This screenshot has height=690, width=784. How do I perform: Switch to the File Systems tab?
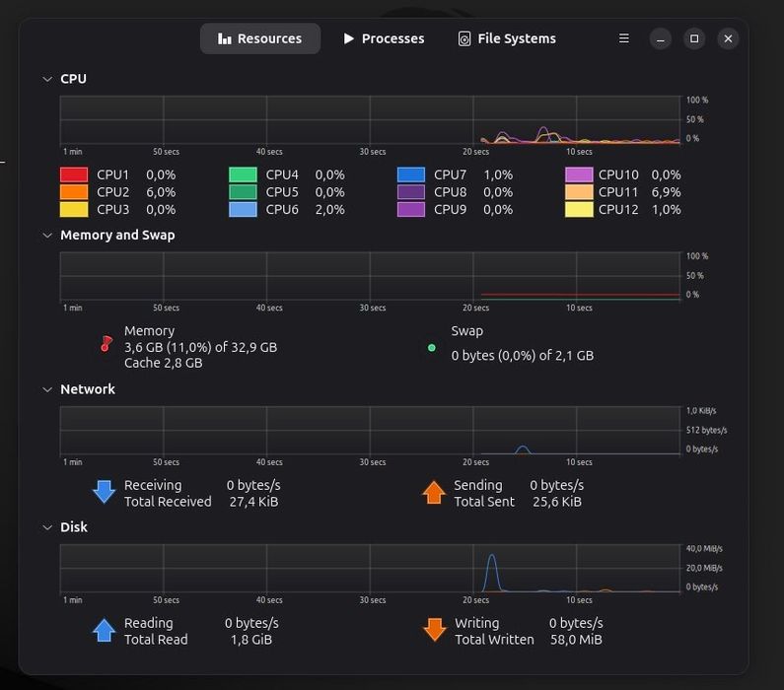pos(507,39)
